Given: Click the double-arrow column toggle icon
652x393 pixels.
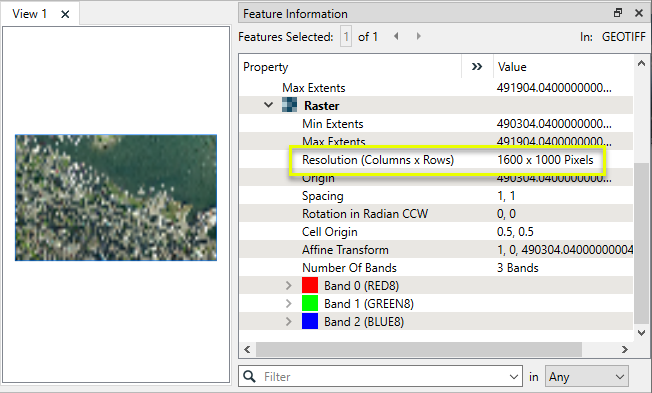Looking at the screenshot, I should coord(477,67).
